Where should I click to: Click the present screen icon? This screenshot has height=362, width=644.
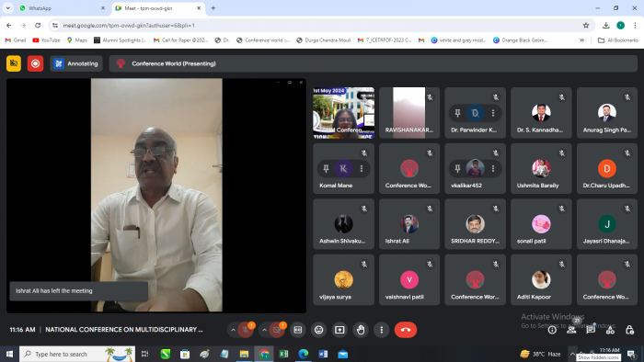point(339,330)
